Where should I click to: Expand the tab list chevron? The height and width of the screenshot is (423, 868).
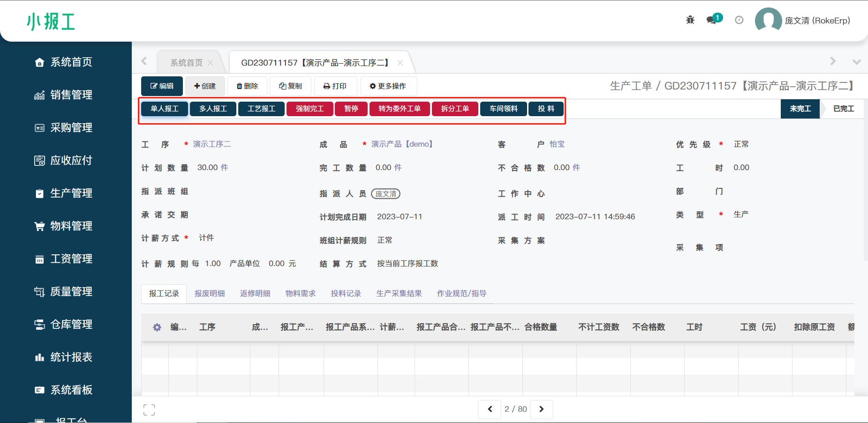tap(856, 62)
